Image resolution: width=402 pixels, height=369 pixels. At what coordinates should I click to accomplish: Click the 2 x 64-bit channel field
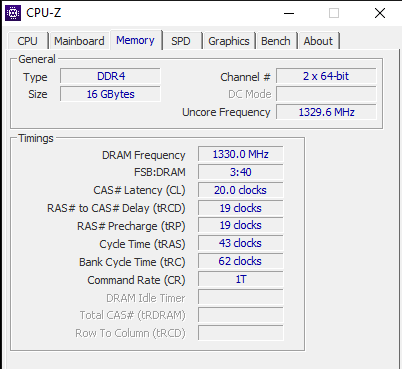(326, 76)
